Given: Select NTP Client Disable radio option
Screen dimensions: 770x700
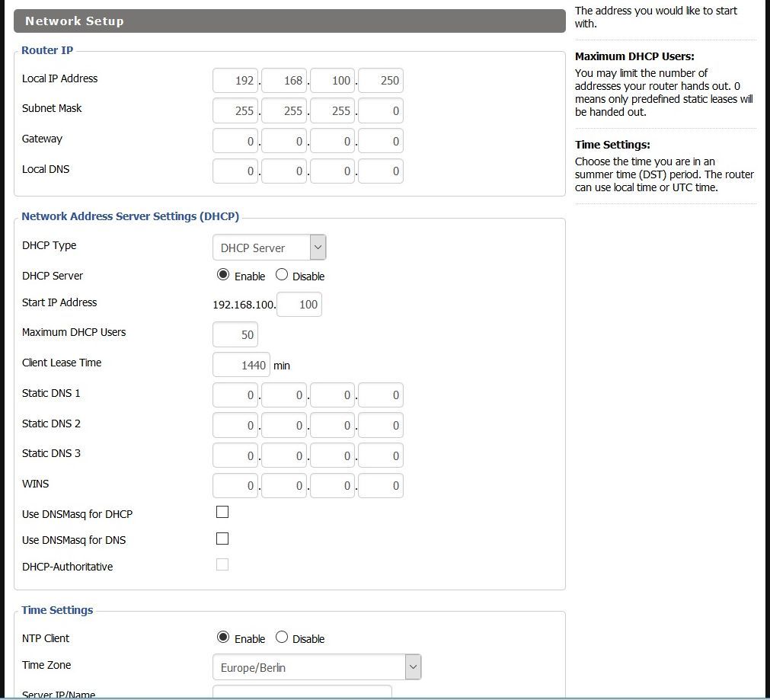Looking at the screenshot, I should [x=281, y=637].
